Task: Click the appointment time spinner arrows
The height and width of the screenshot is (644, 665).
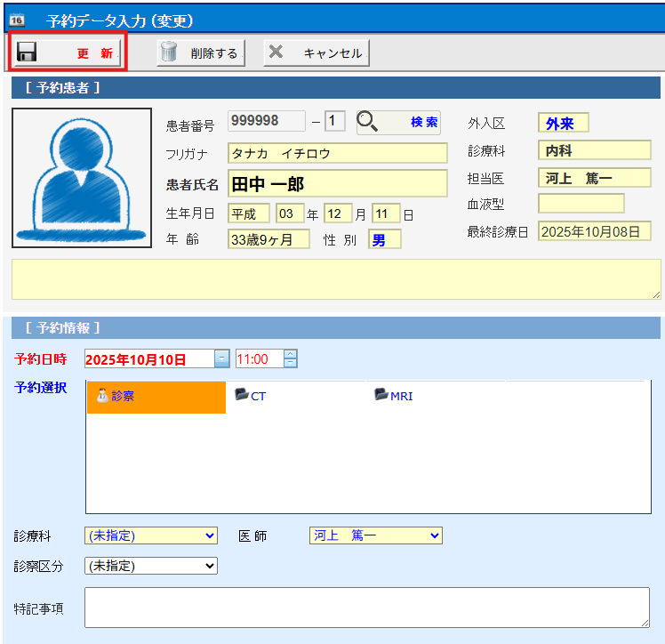Action: coord(290,358)
